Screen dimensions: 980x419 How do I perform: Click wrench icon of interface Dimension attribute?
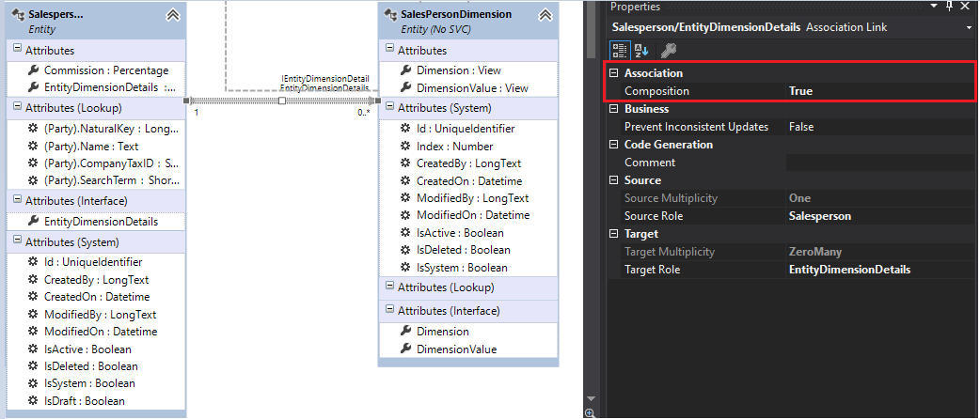click(405, 332)
